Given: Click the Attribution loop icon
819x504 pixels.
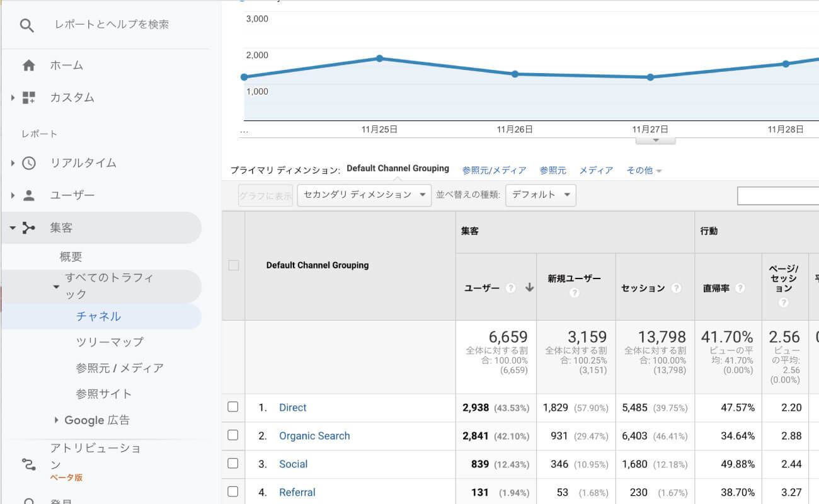Looking at the screenshot, I should pos(28,465).
